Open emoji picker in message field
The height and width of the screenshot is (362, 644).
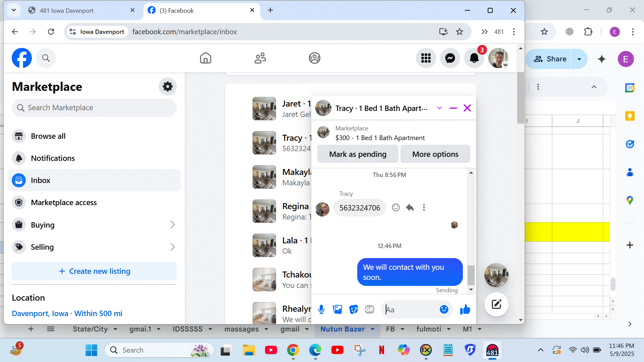pos(444,309)
